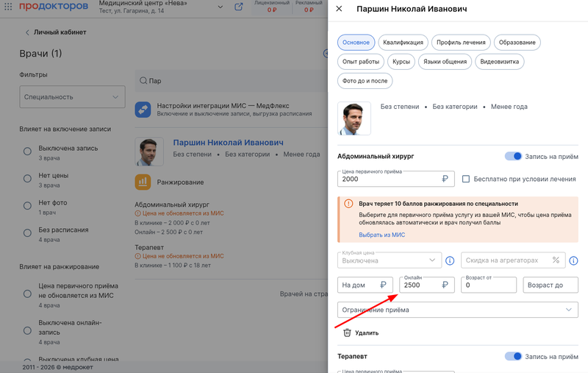
Task: Switch to the Видеовизитка tab
Action: click(500, 62)
